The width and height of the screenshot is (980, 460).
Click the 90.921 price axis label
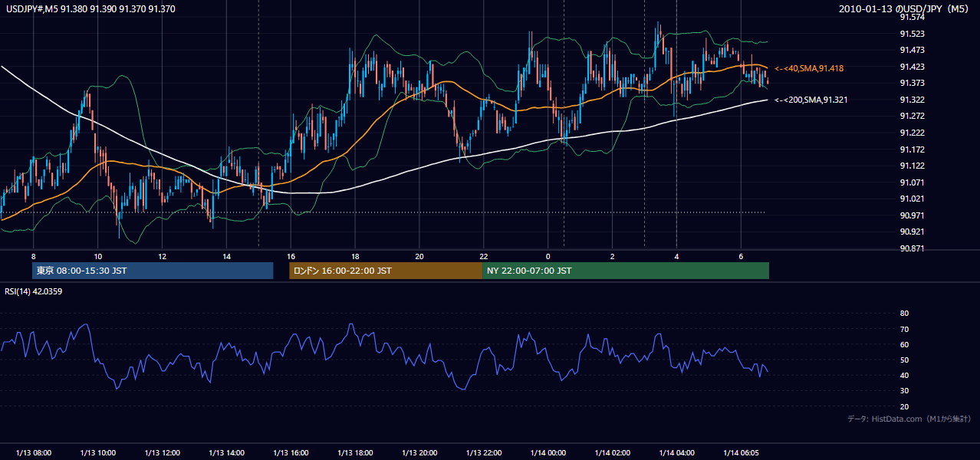click(912, 232)
